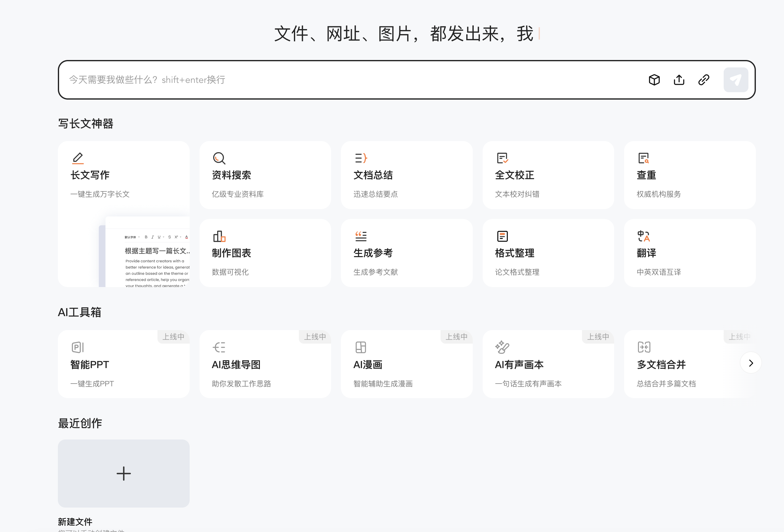784x532 pixels.
Task: Click the 智能辅助生成漫画 subtitle
Action: (383, 384)
